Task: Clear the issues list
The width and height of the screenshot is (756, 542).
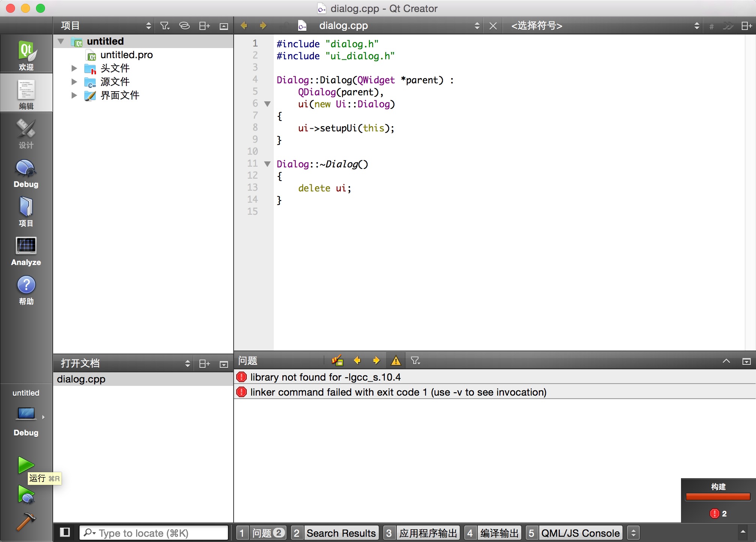Action: click(337, 361)
